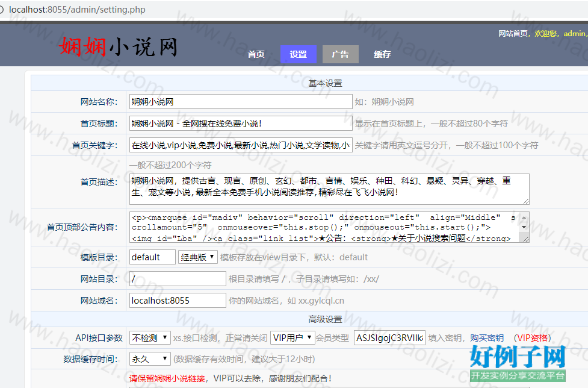Open the 经典版 template dropdown

click(197, 257)
